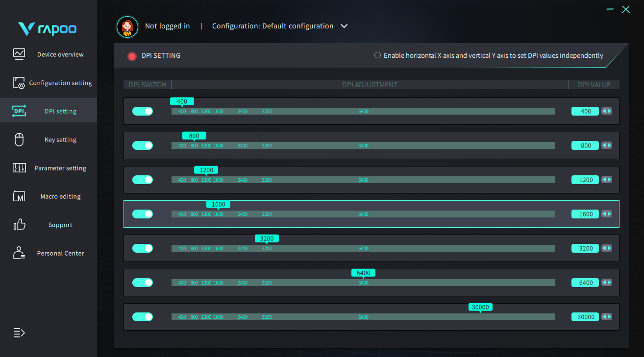644x357 pixels.
Task: Click the Rapoo logo
Action: tap(48, 29)
